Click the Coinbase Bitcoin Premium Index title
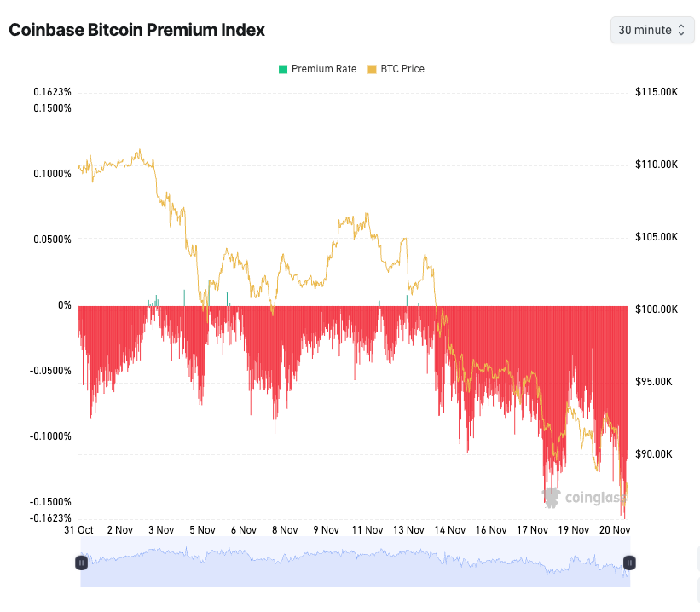The image size is (700, 612). click(136, 30)
